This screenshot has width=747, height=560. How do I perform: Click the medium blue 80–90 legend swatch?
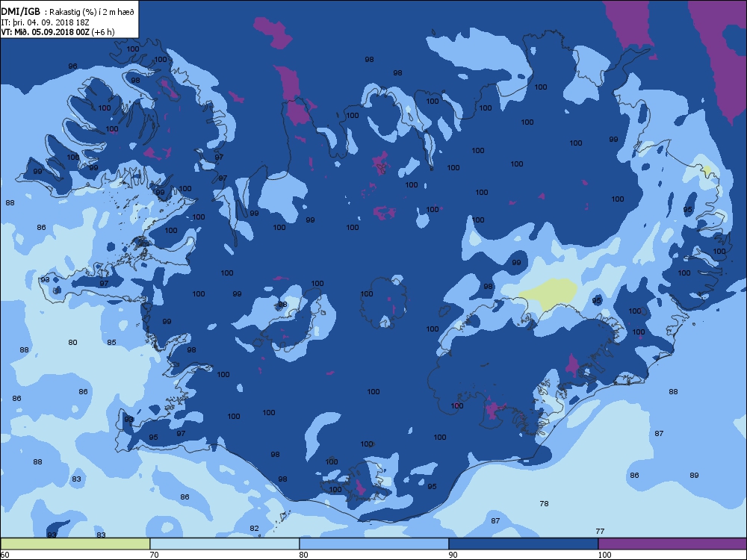click(x=374, y=544)
